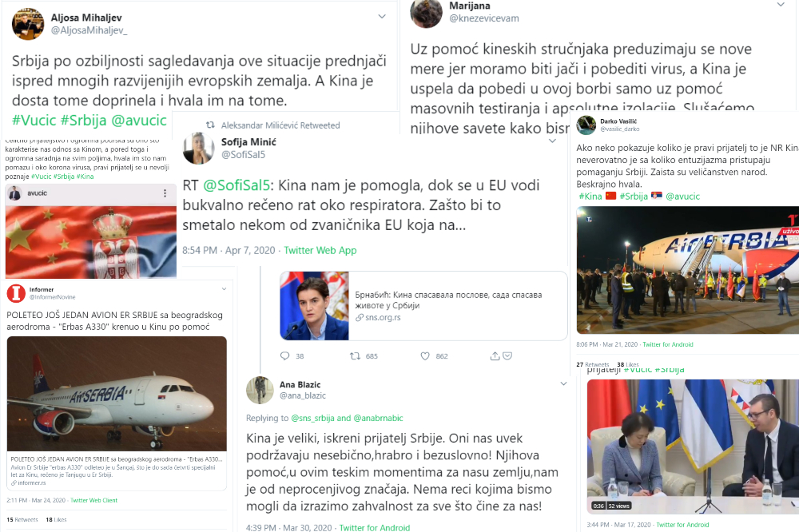Expand the chevron on the Informer tweet

pyautogui.click(x=224, y=289)
